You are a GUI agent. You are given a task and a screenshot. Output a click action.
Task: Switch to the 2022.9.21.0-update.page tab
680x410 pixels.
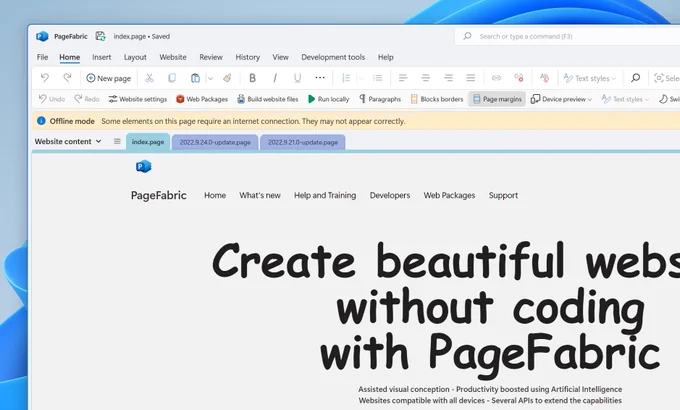coord(303,142)
